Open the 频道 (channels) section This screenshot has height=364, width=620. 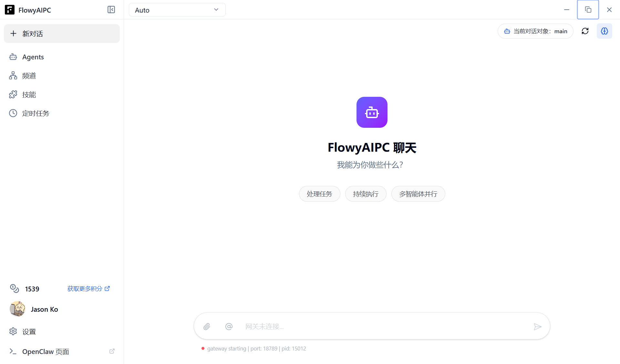[28, 76]
